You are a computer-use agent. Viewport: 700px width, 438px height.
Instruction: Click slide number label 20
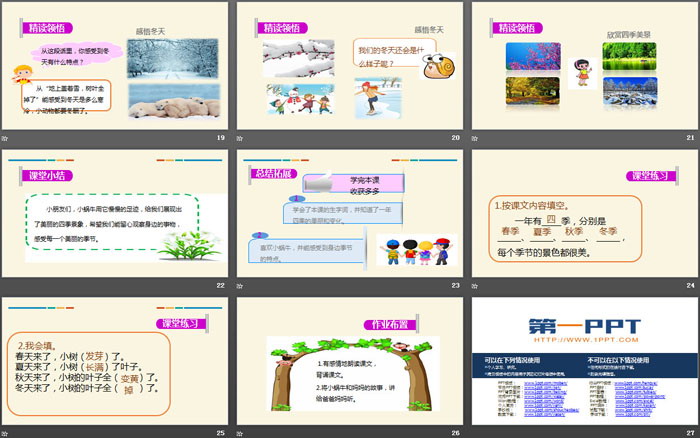click(x=455, y=138)
